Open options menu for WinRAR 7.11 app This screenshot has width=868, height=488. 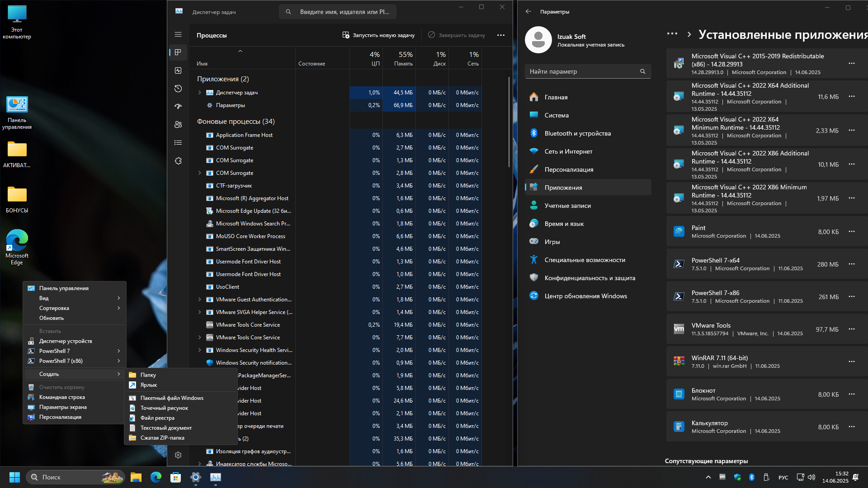[x=852, y=361]
